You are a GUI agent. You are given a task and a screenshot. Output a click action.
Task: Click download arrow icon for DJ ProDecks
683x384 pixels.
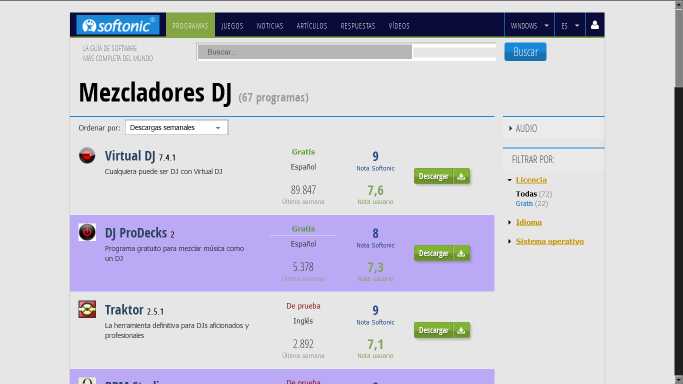pos(461,253)
